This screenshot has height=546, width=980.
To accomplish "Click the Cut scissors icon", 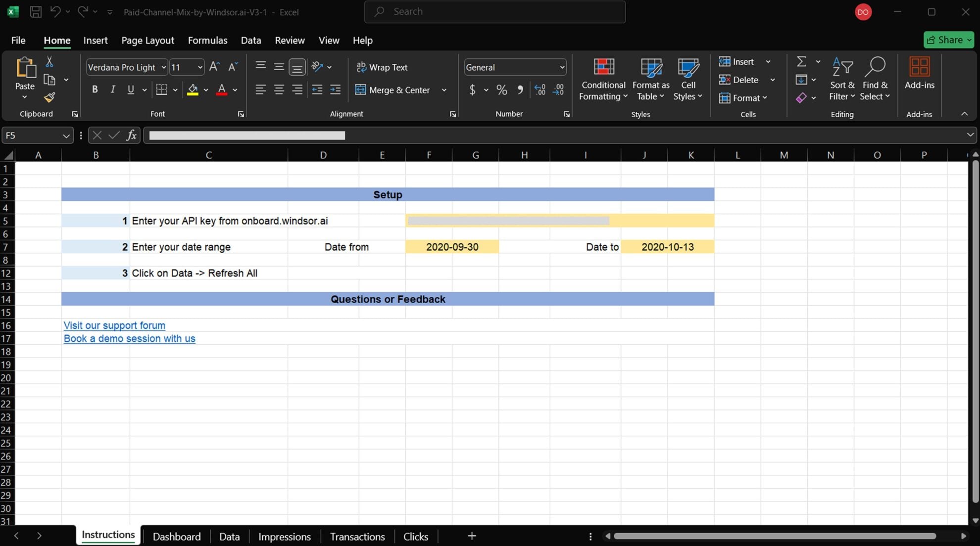I will coord(49,62).
